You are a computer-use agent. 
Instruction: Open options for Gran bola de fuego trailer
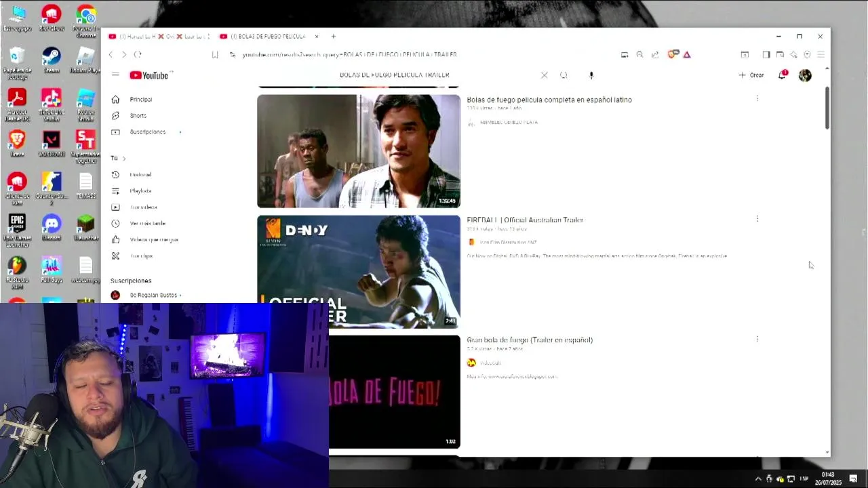(x=757, y=339)
